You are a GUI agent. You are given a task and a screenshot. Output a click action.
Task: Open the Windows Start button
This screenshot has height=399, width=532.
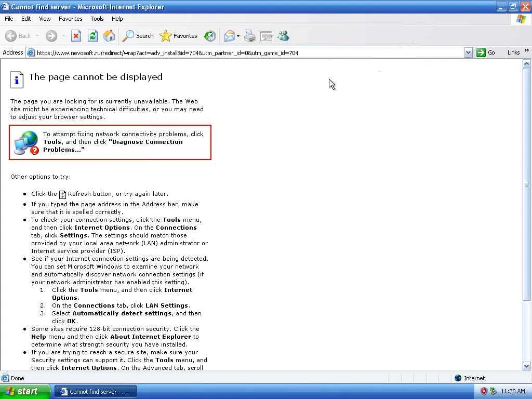(25, 391)
